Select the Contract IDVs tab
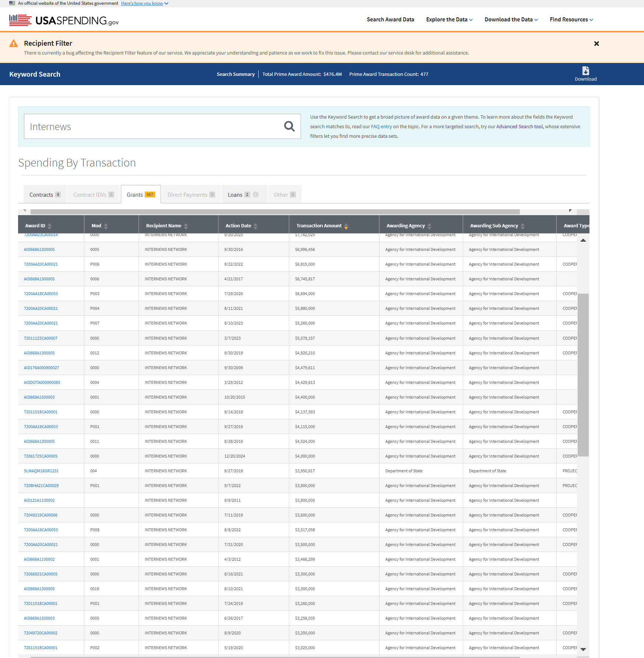The width and height of the screenshot is (644, 658). click(x=94, y=195)
